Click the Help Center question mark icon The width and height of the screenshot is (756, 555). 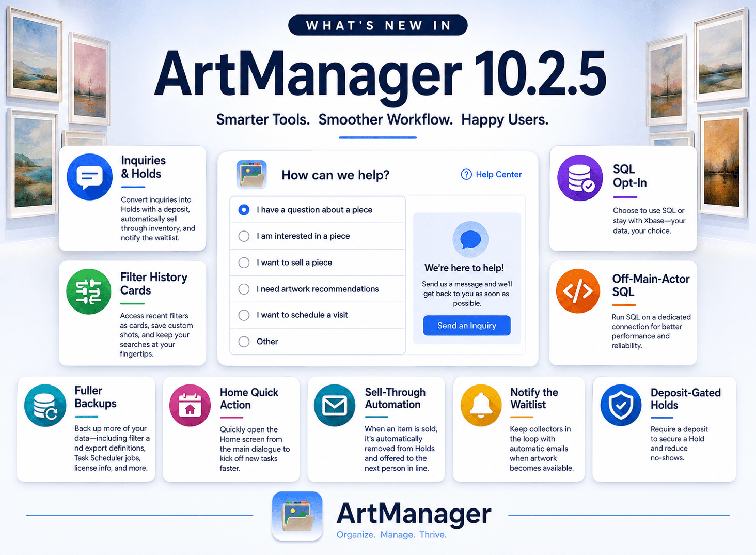tap(466, 174)
